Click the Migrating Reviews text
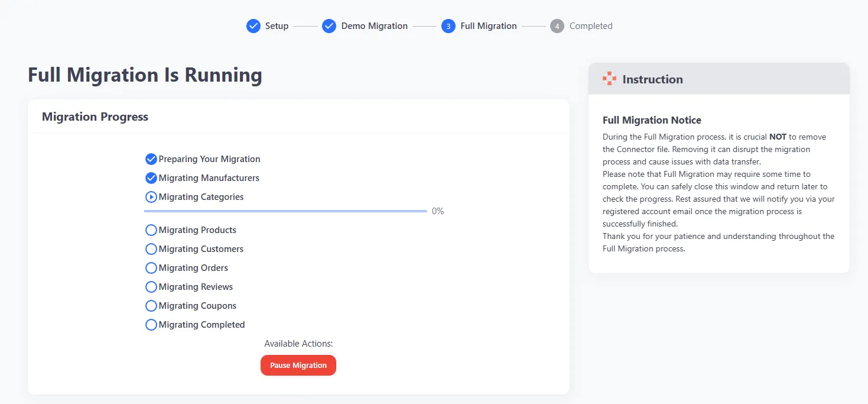868x404 pixels. tap(196, 287)
